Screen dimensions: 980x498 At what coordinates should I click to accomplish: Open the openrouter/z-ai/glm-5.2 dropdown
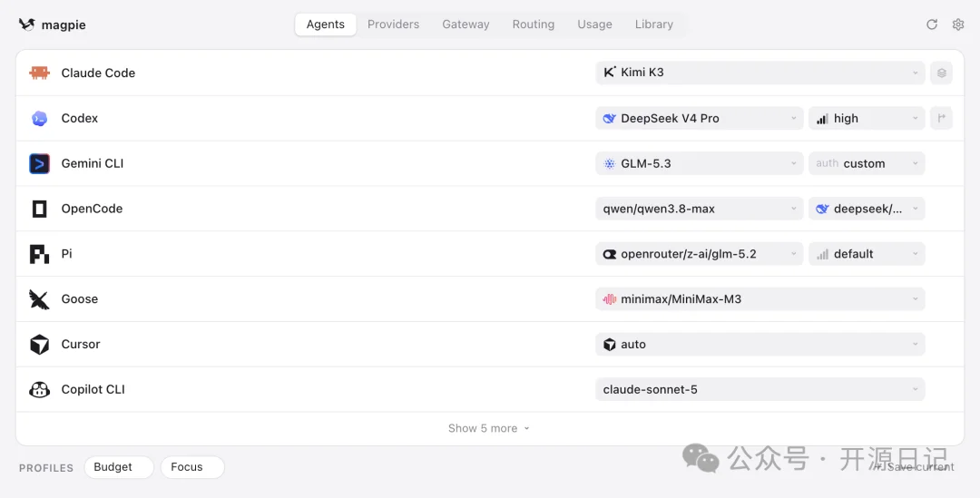pos(700,254)
